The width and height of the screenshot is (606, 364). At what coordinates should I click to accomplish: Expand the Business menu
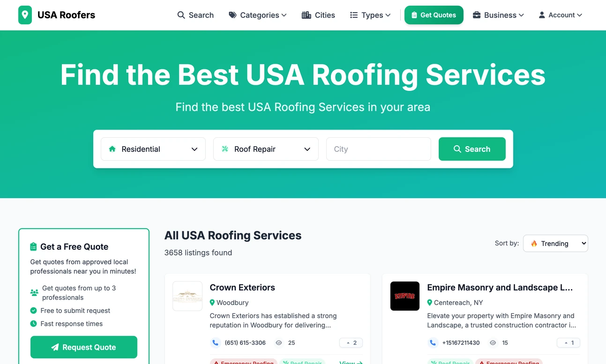click(x=498, y=15)
